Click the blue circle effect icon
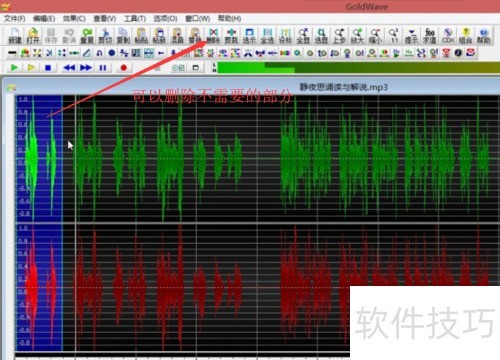The width and height of the screenshot is (500, 360). click(112, 53)
